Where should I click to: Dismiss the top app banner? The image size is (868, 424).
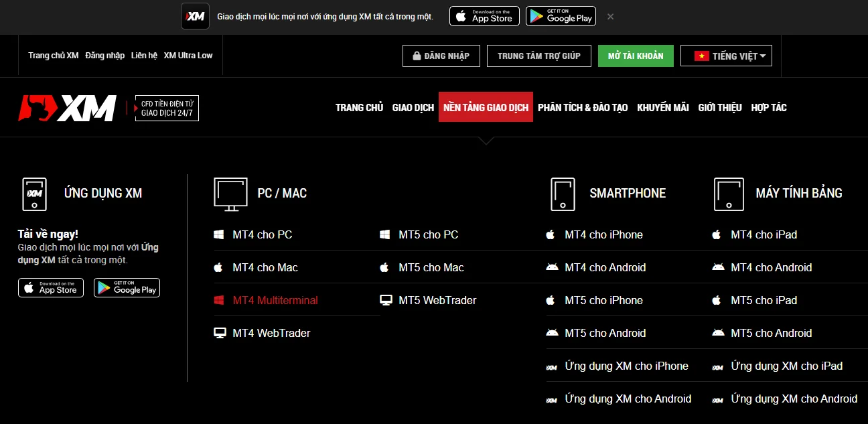coord(610,17)
